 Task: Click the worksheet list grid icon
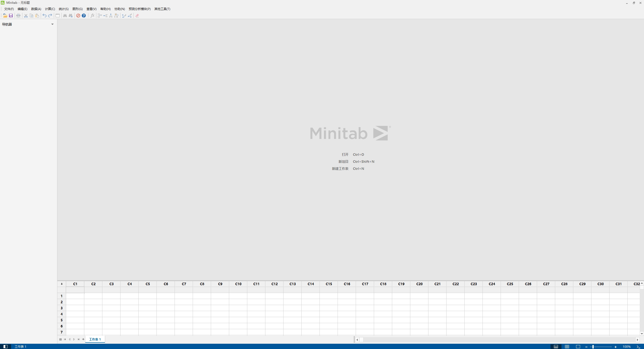(60, 339)
